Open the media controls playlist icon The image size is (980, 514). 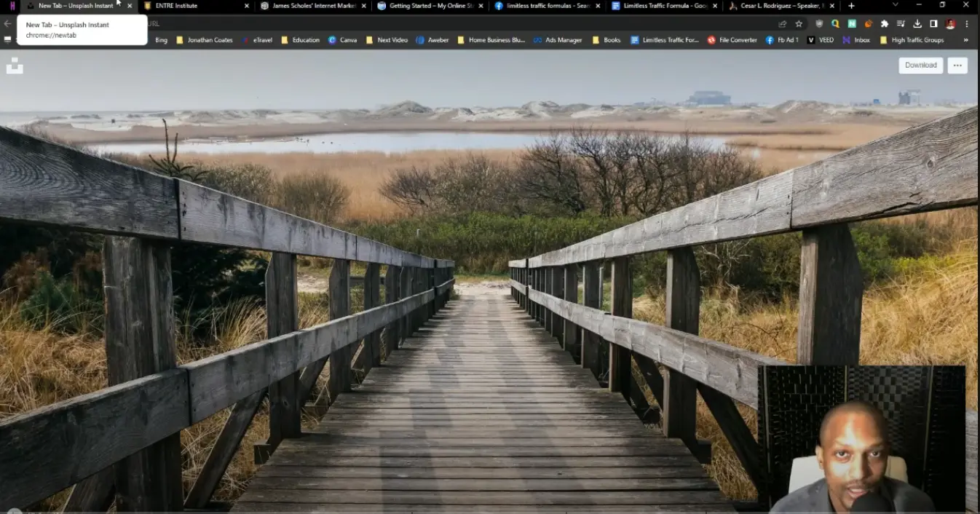coord(901,23)
